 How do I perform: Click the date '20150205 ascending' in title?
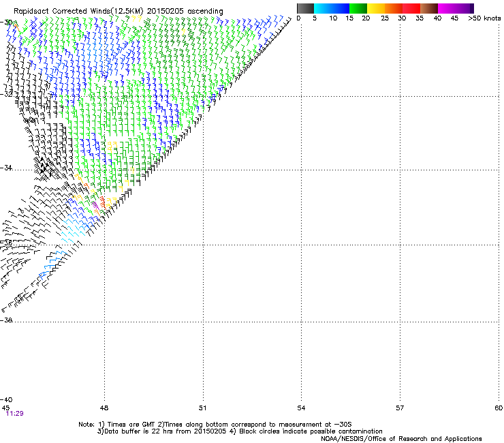point(185,11)
